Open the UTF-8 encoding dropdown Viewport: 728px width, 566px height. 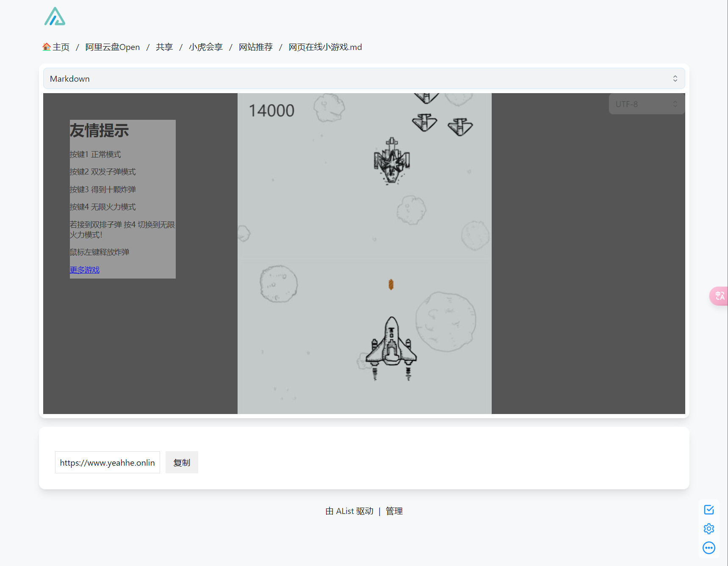647,104
